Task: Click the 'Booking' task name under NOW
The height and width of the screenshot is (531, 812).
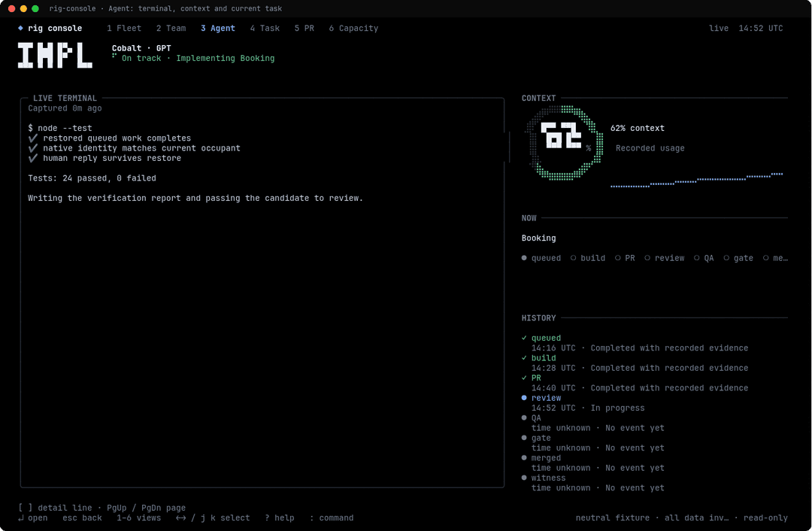Action: click(x=538, y=238)
